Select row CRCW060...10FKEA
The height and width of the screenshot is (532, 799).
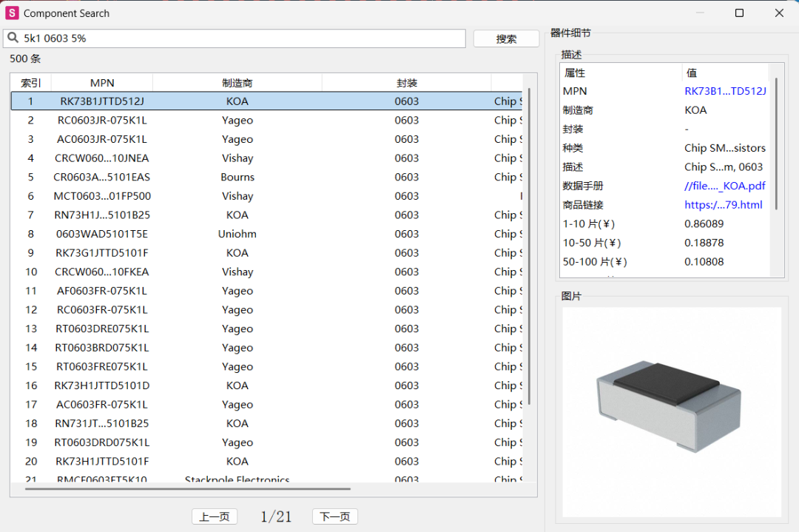(x=266, y=272)
